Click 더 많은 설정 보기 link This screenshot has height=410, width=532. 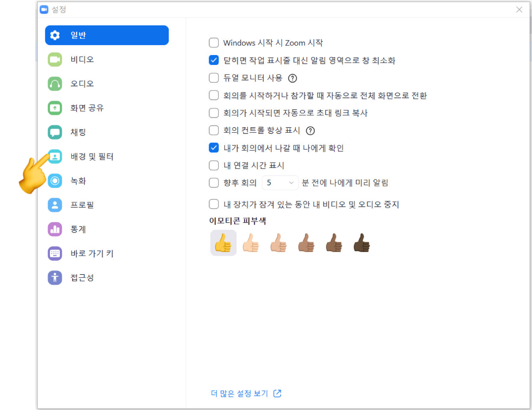coord(240,393)
